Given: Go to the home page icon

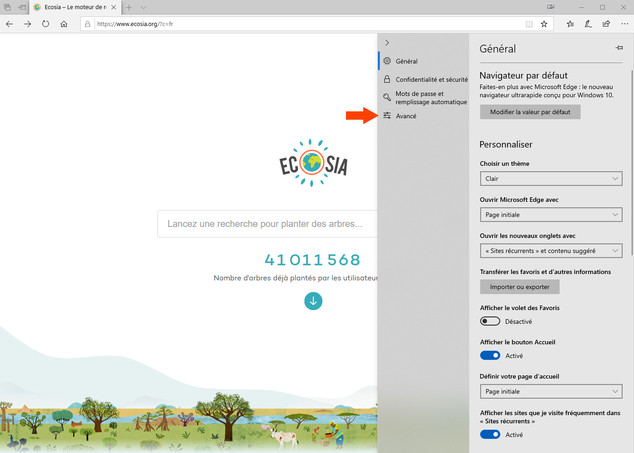Looking at the screenshot, I should point(64,23).
